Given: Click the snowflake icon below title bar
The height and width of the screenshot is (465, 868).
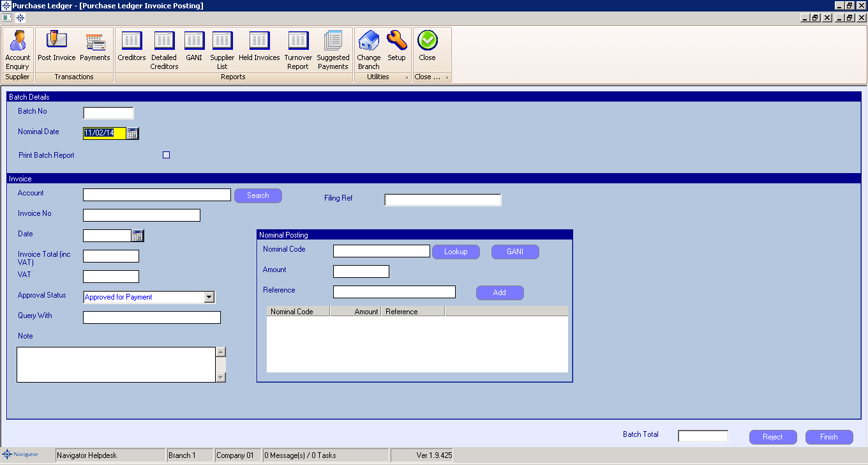Looking at the screenshot, I should coord(20,18).
